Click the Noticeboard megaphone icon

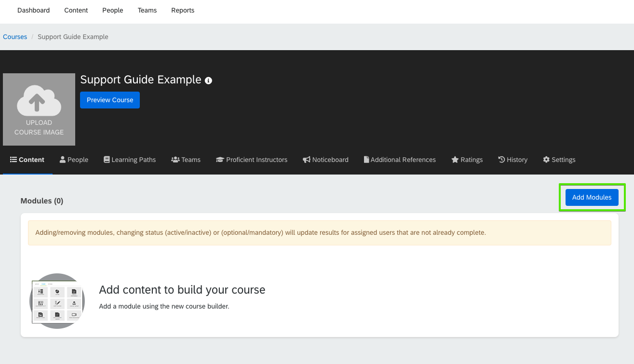click(x=306, y=159)
